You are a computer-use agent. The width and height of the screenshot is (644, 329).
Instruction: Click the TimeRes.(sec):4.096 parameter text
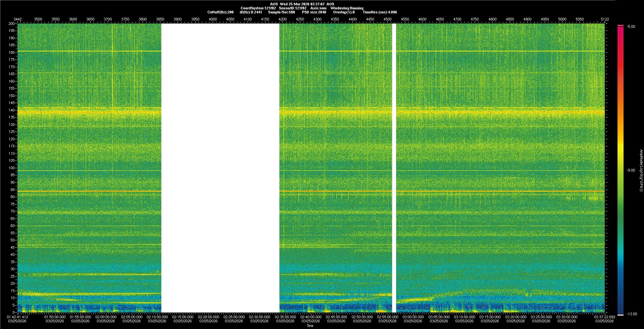(x=380, y=12)
